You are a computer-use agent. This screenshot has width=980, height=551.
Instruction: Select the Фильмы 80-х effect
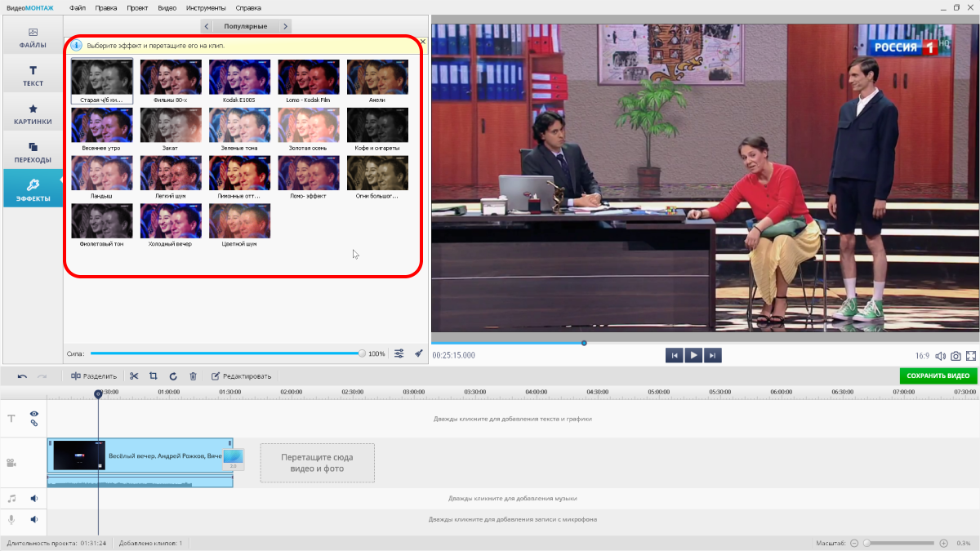click(171, 81)
